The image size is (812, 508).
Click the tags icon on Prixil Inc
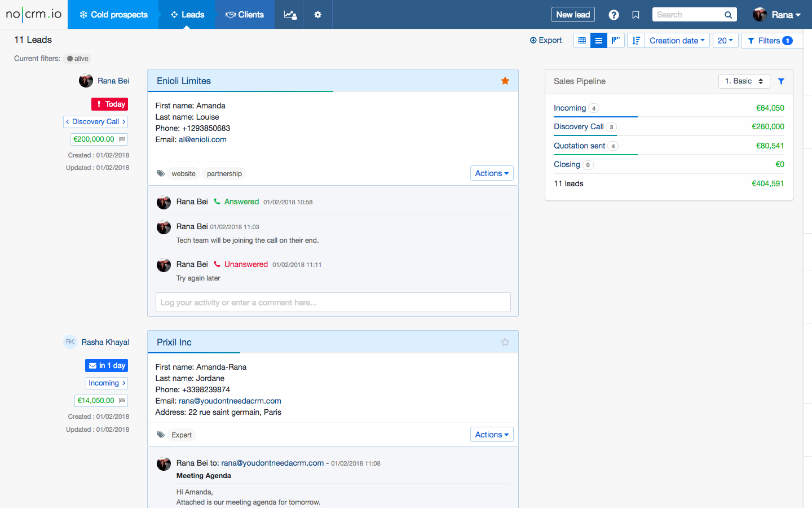tap(161, 435)
